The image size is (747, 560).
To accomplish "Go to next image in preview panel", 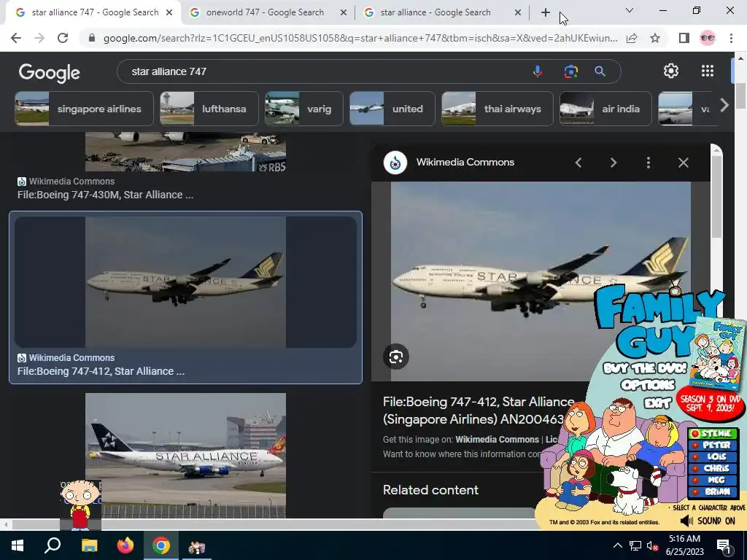I will click(x=613, y=163).
